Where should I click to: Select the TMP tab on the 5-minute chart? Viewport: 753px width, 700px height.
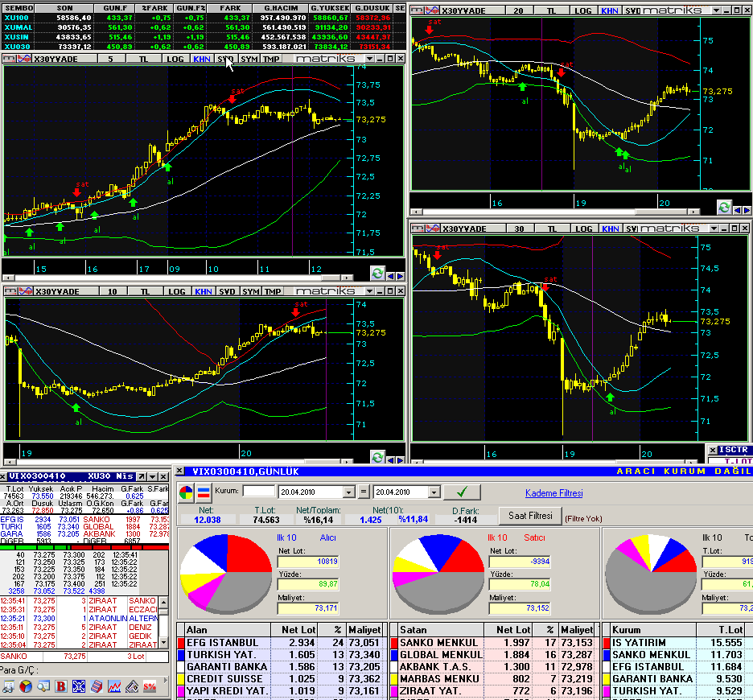tap(271, 59)
